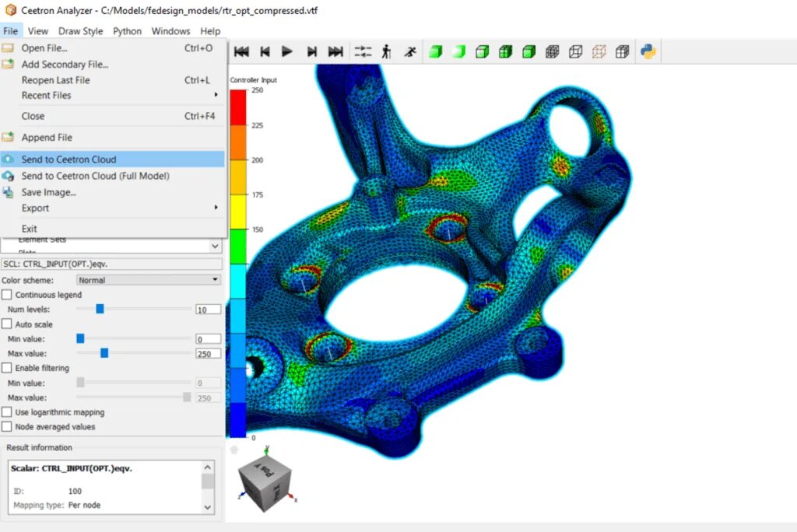This screenshot has height=532, width=797.
Task: Enable filtering checkbox
Action: [6, 368]
